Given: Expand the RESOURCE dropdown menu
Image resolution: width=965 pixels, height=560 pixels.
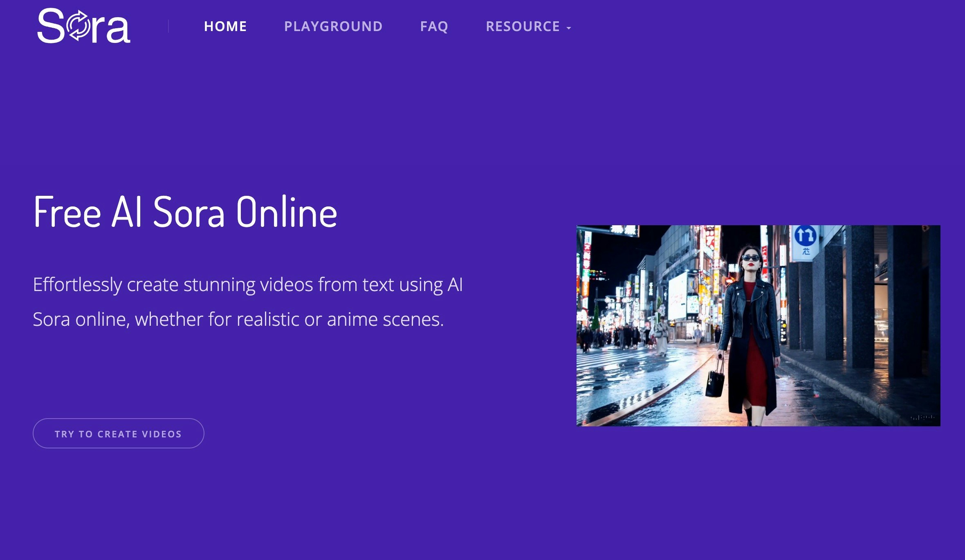Looking at the screenshot, I should pyautogui.click(x=523, y=27).
